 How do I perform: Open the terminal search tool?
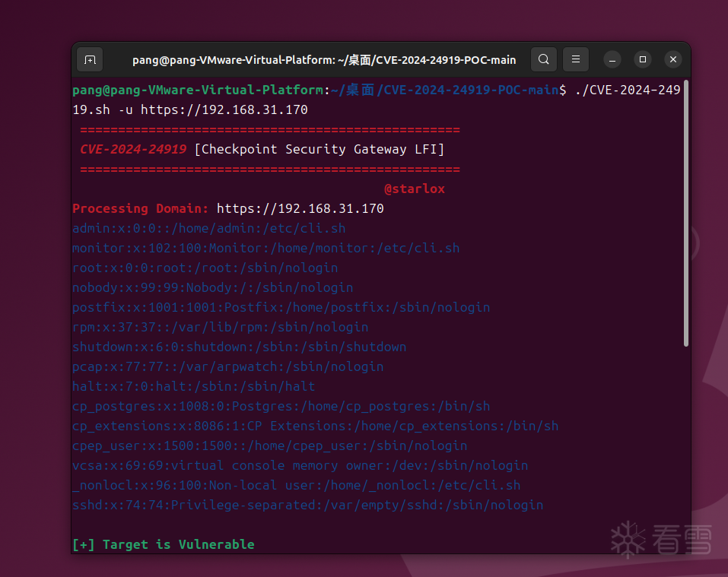point(544,59)
